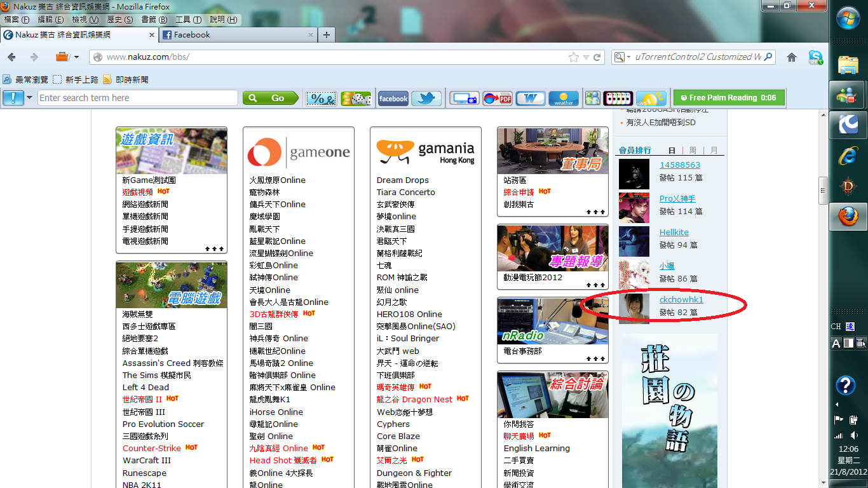The height and width of the screenshot is (488, 868).
Task: Click the screen capture camera toolbar icon
Action: point(465,98)
